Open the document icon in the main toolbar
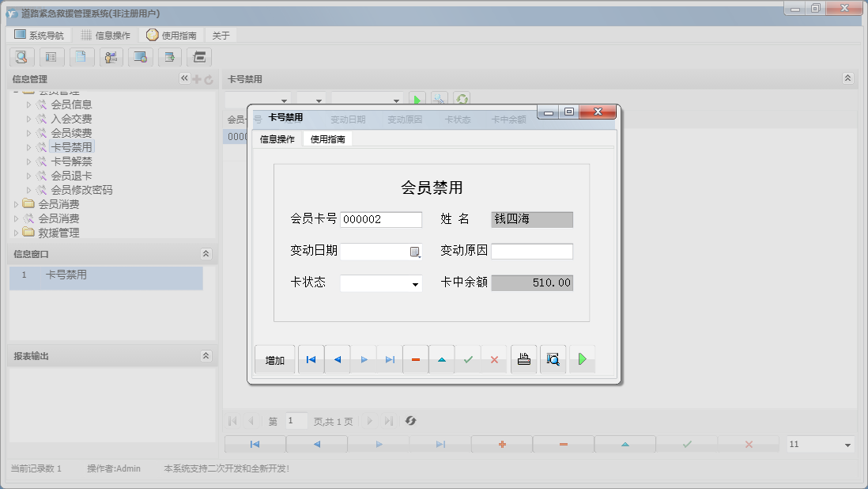 coord(81,57)
